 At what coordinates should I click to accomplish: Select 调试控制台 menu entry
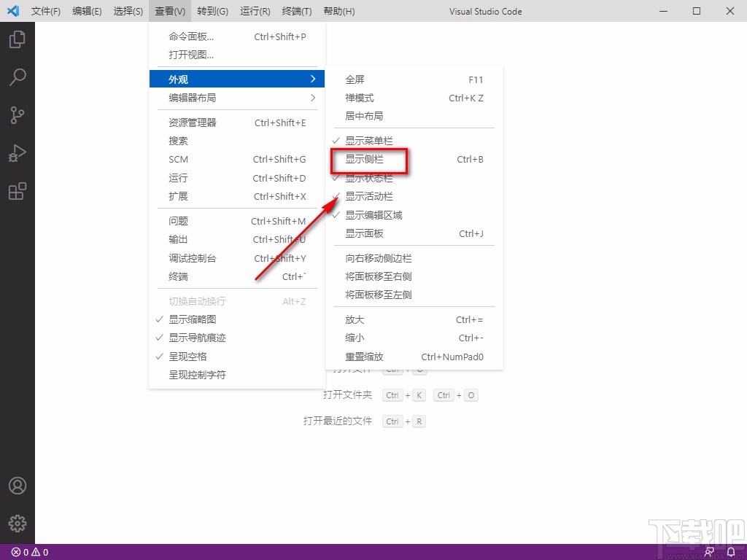[x=237, y=258]
